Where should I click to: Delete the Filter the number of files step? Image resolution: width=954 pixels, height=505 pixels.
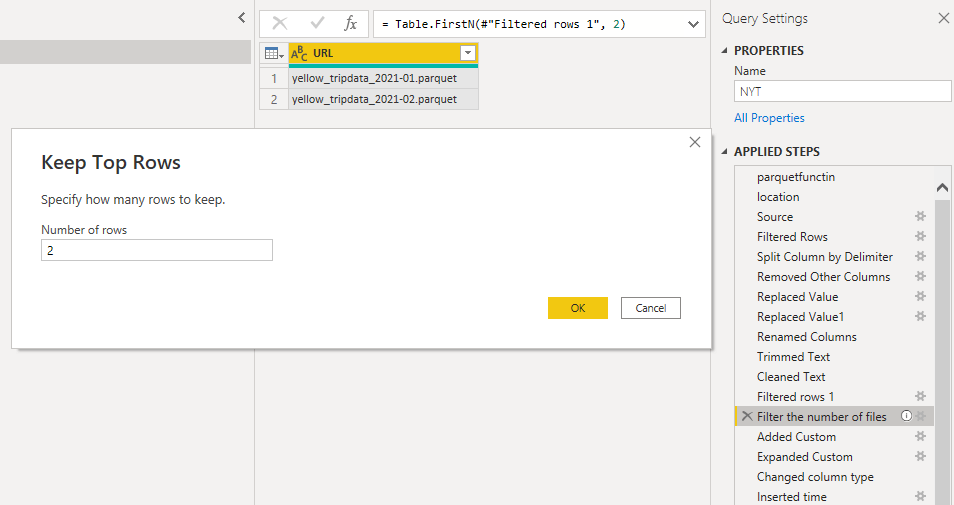(746, 417)
